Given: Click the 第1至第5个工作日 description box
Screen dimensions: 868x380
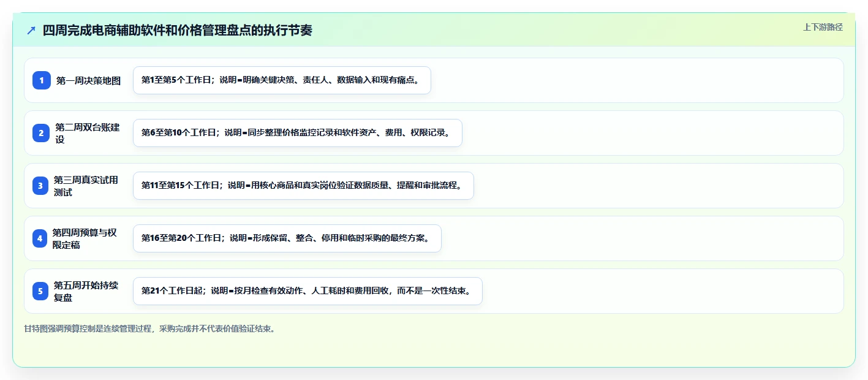Looking at the screenshot, I should click(x=282, y=80).
